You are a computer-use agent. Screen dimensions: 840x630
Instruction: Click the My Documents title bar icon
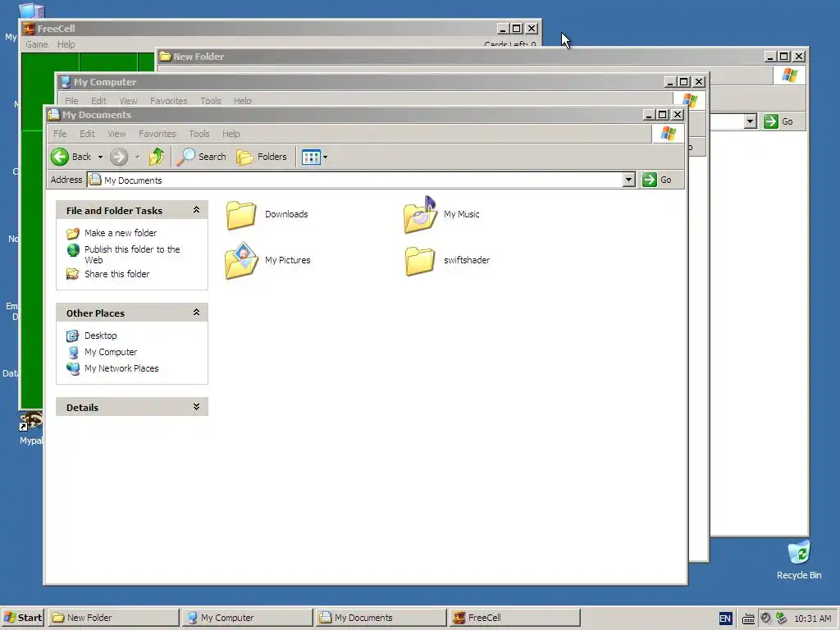53,115
